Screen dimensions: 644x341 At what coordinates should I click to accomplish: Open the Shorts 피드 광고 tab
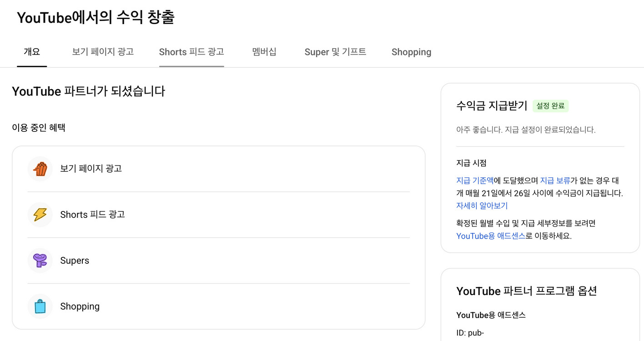[x=191, y=52]
